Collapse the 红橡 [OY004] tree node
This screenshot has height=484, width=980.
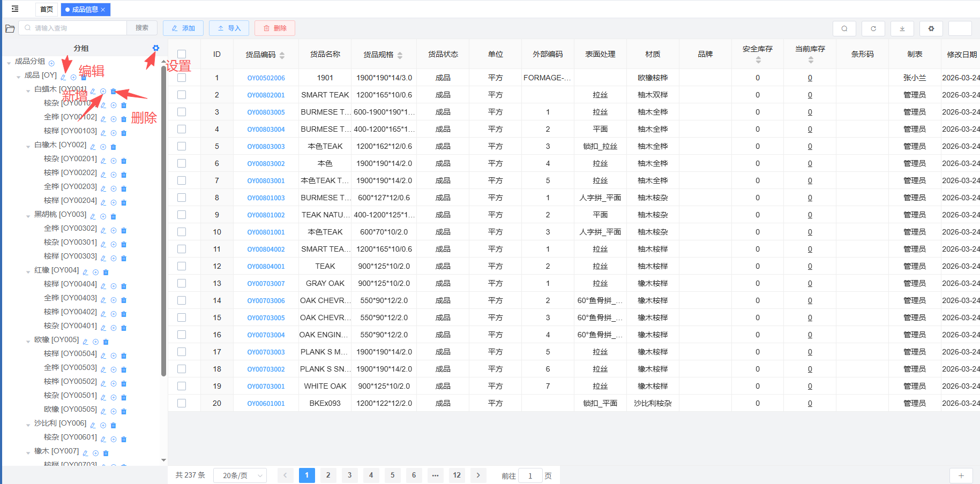[28, 272]
